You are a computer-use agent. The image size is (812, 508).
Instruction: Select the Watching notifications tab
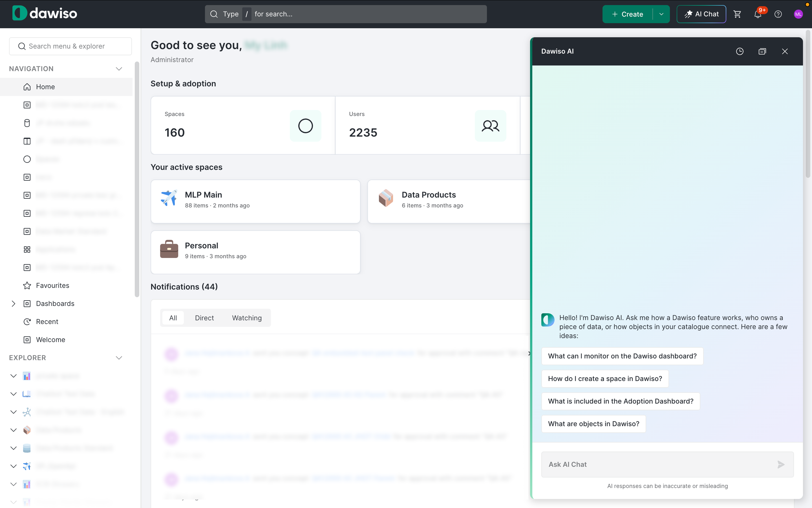point(247,318)
